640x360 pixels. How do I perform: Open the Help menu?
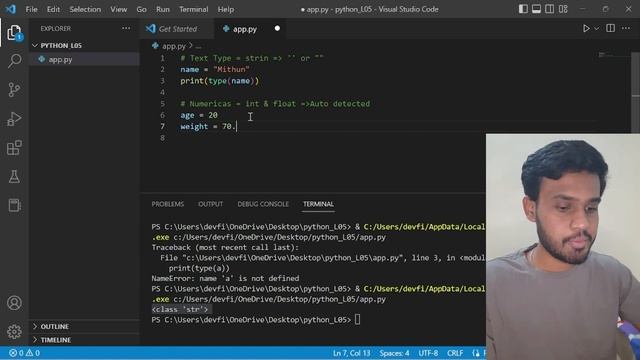pyautogui.click(x=226, y=9)
